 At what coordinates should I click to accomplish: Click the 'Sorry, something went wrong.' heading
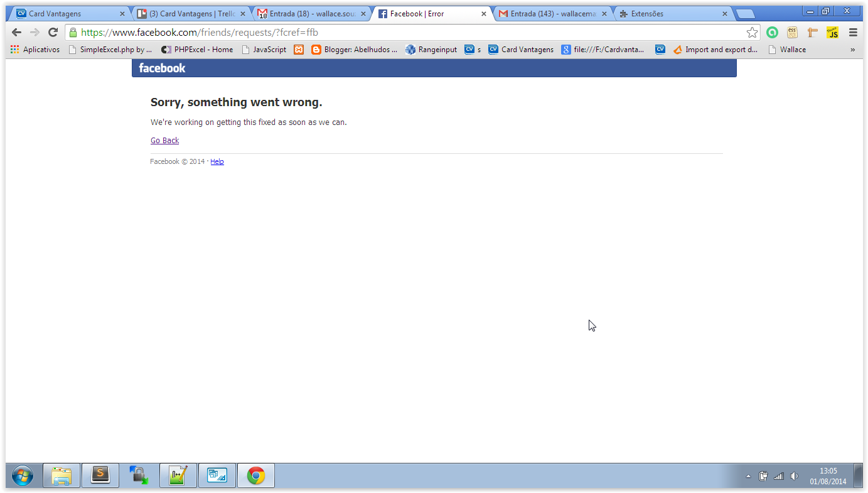coord(236,102)
